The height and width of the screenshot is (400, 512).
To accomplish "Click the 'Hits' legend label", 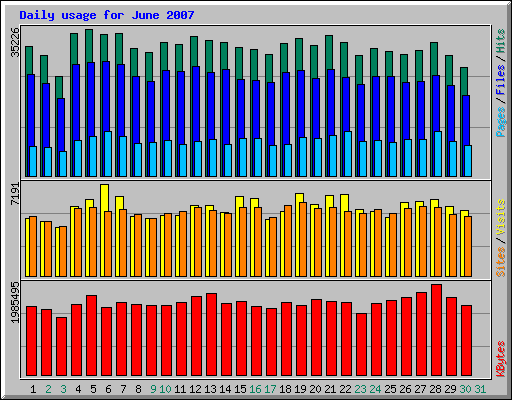I will (501, 41).
